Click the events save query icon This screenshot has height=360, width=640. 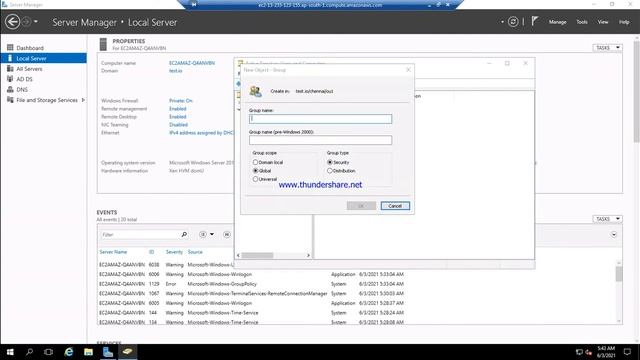(227, 234)
